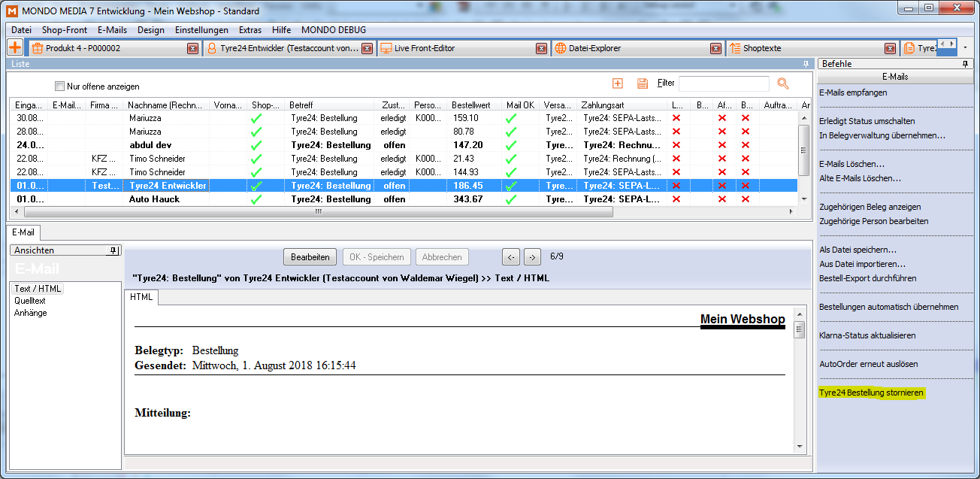The height and width of the screenshot is (479, 980).
Task: Click the save icon beside Filter
Action: [643, 83]
